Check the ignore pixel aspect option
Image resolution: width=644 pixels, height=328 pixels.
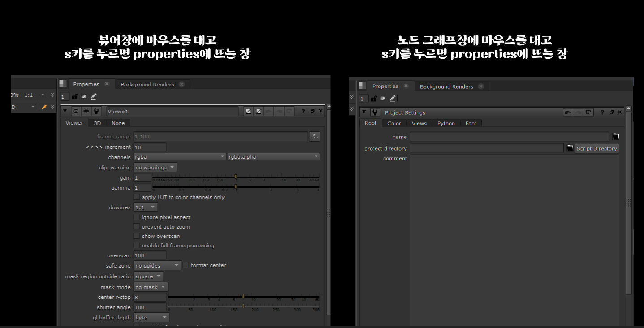(137, 217)
